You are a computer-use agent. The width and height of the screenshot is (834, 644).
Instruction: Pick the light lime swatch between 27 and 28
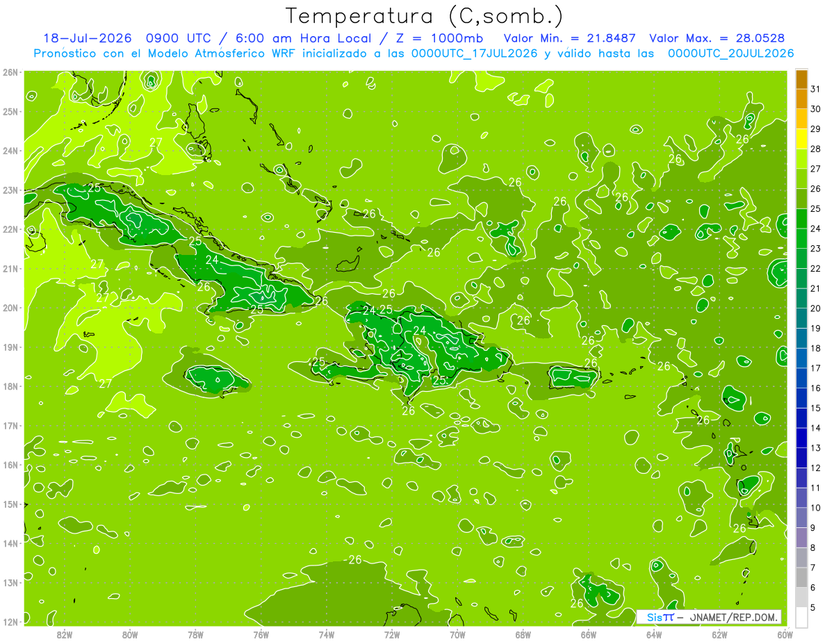coord(801,159)
